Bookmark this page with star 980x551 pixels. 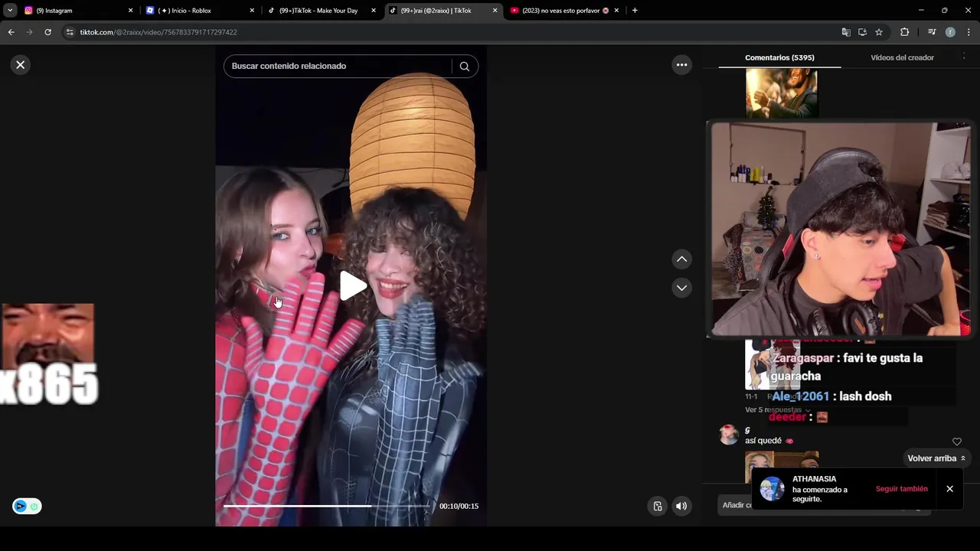[879, 32]
